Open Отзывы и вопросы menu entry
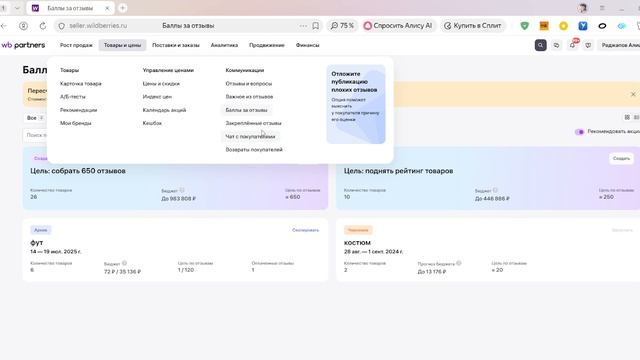This screenshot has width=640, height=360. pos(249,84)
